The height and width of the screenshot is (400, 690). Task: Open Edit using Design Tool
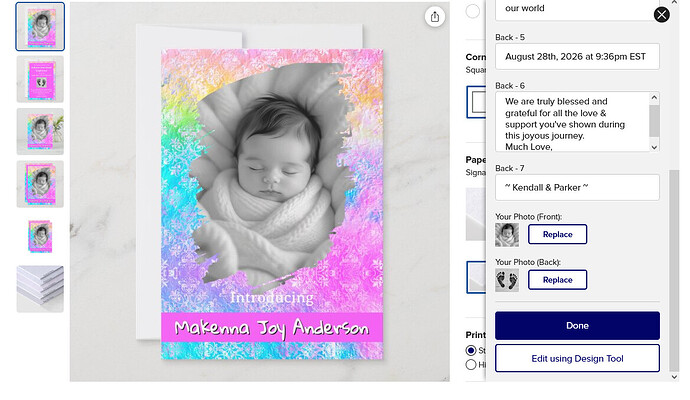(577, 359)
